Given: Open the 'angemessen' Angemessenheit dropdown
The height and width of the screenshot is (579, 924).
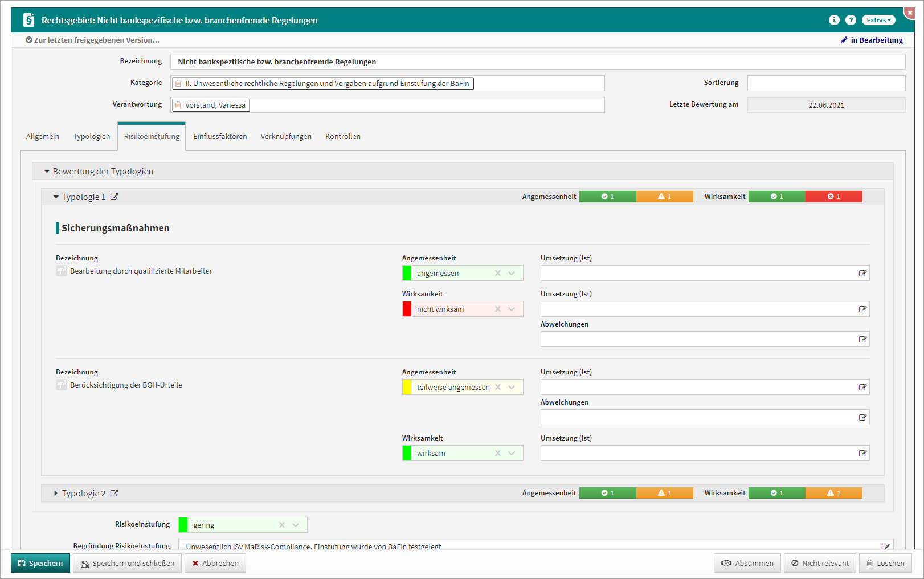Looking at the screenshot, I should (x=512, y=273).
